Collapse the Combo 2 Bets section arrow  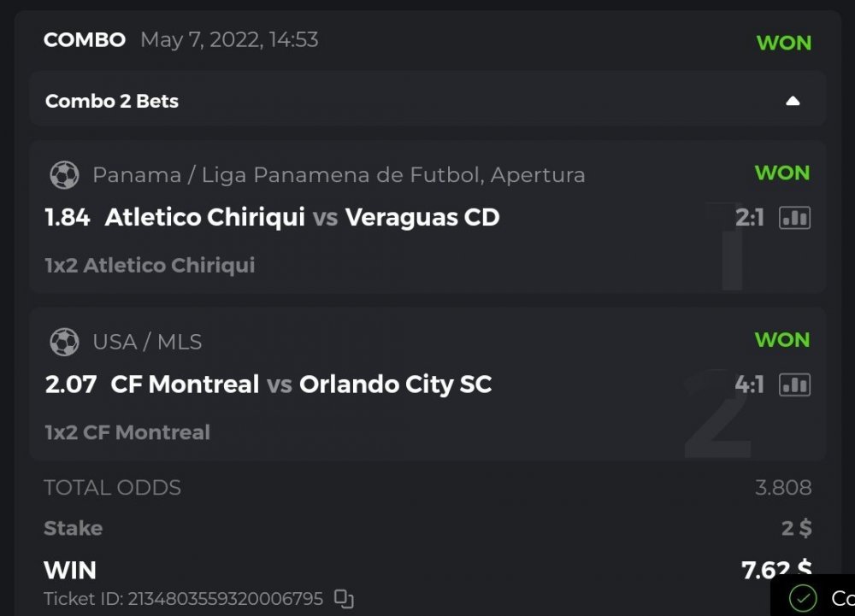tap(793, 101)
